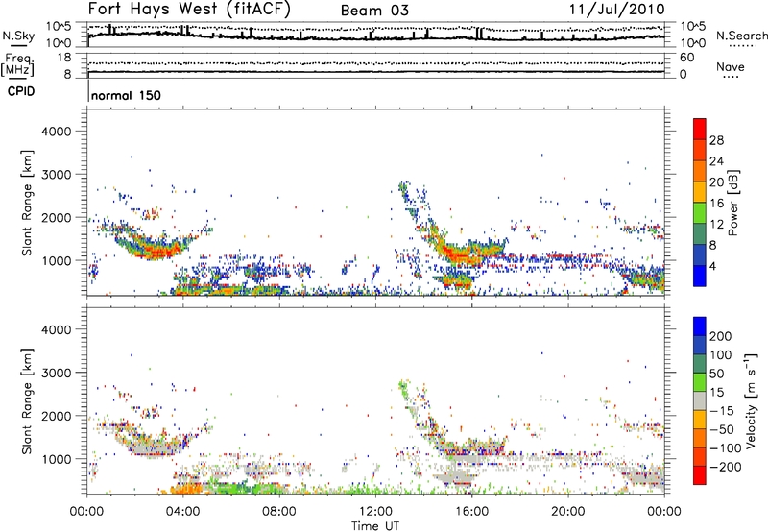Pick the grey segment of velocity colorbar
The height and width of the screenshot is (532, 768).
(700, 400)
